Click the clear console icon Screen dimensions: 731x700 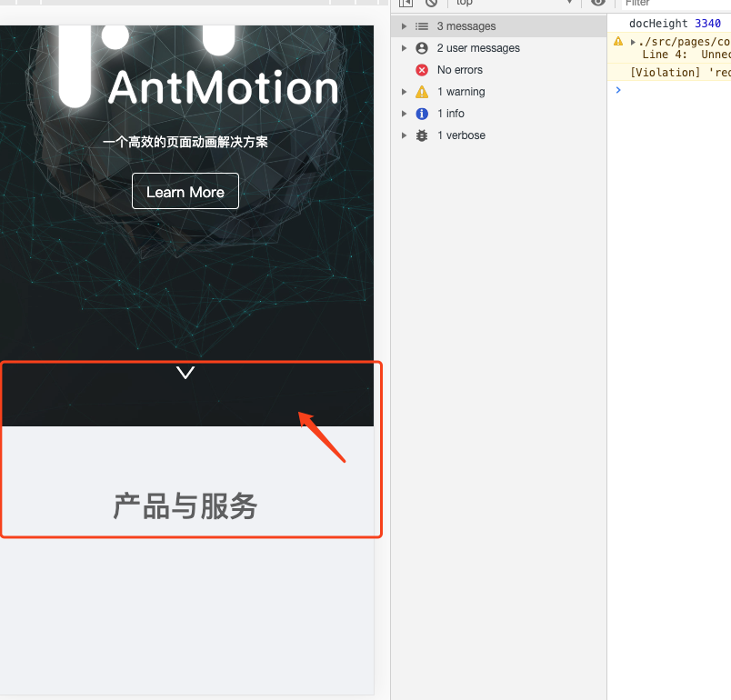(431, 4)
